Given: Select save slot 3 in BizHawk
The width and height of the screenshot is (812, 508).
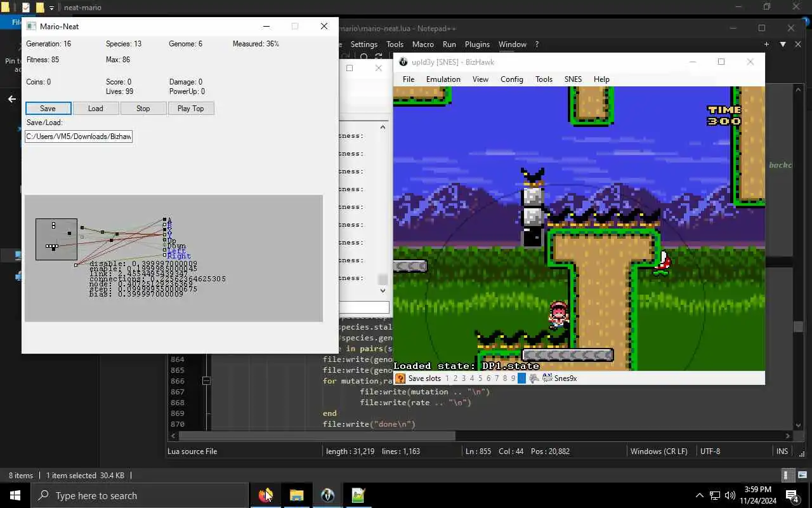Looking at the screenshot, I should (464, 378).
